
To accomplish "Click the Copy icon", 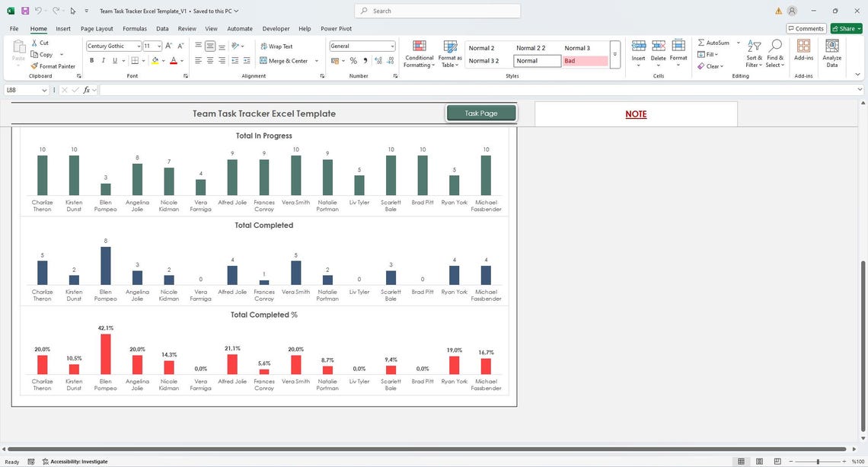I will [34, 54].
